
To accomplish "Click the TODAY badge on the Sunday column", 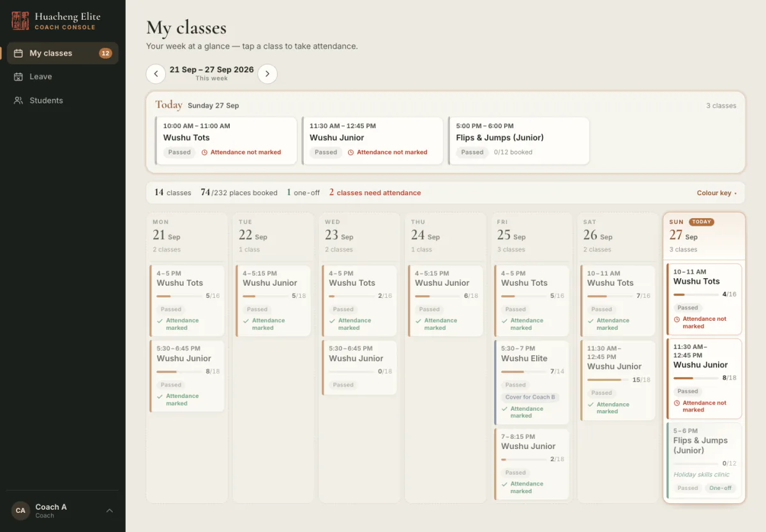I will [702, 222].
